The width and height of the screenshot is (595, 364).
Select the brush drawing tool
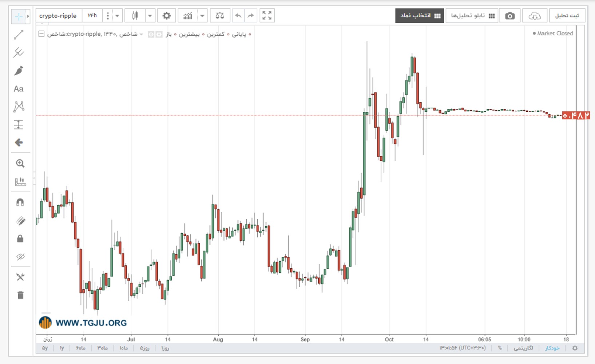(x=19, y=71)
